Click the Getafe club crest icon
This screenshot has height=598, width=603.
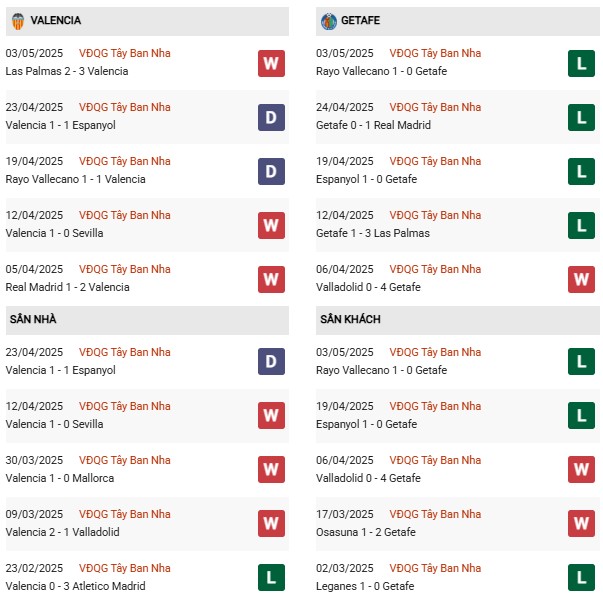329,21
